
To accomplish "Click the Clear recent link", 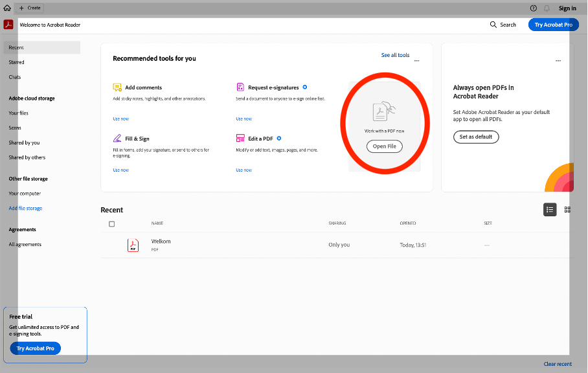I will pos(558,364).
